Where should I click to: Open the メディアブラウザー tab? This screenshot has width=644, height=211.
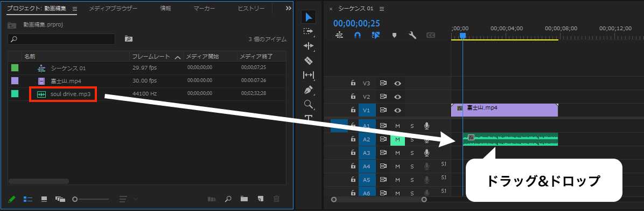tap(114, 9)
